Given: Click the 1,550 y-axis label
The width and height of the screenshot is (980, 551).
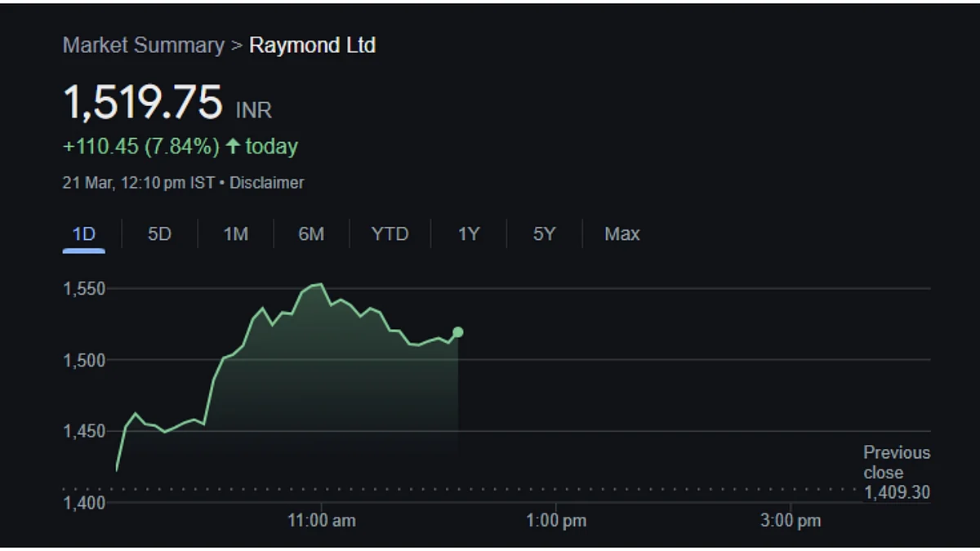Looking at the screenshot, I should coord(84,289).
